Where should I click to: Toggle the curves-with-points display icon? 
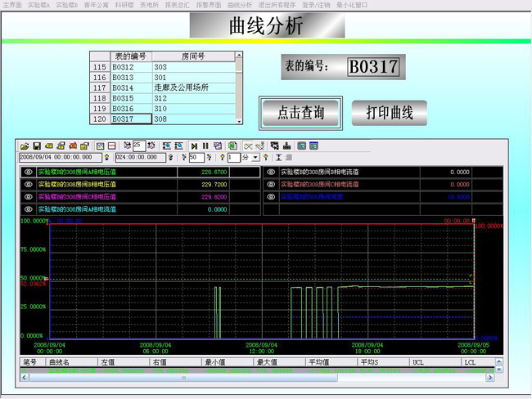click(260, 146)
